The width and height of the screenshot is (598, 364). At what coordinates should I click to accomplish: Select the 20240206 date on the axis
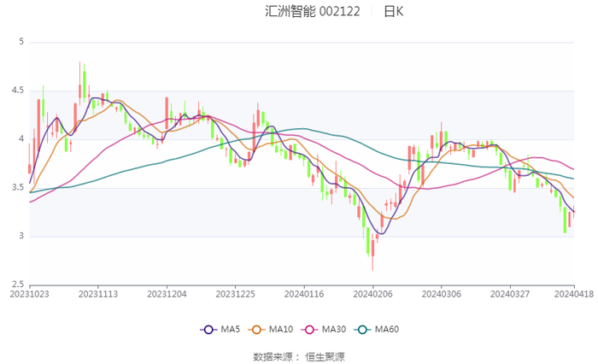[372, 292]
